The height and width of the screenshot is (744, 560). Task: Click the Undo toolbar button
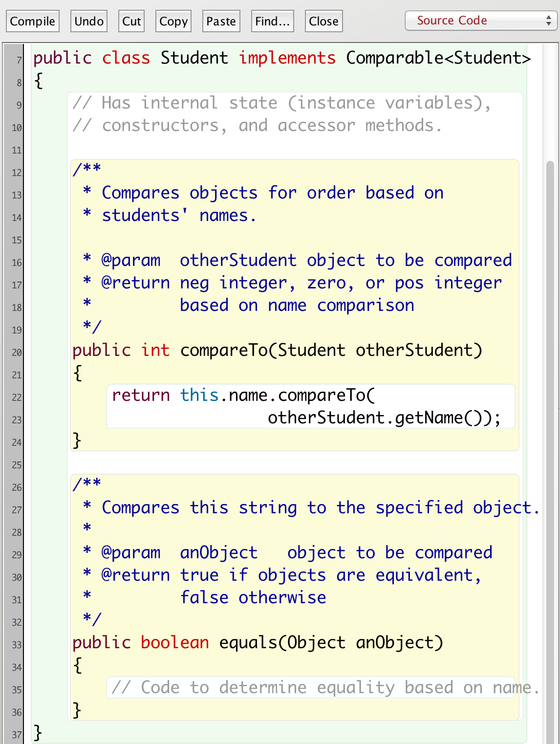(x=88, y=21)
